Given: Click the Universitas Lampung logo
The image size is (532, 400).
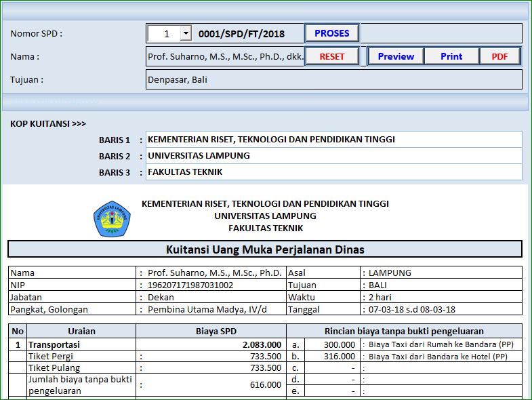Looking at the screenshot, I should pos(112,219).
